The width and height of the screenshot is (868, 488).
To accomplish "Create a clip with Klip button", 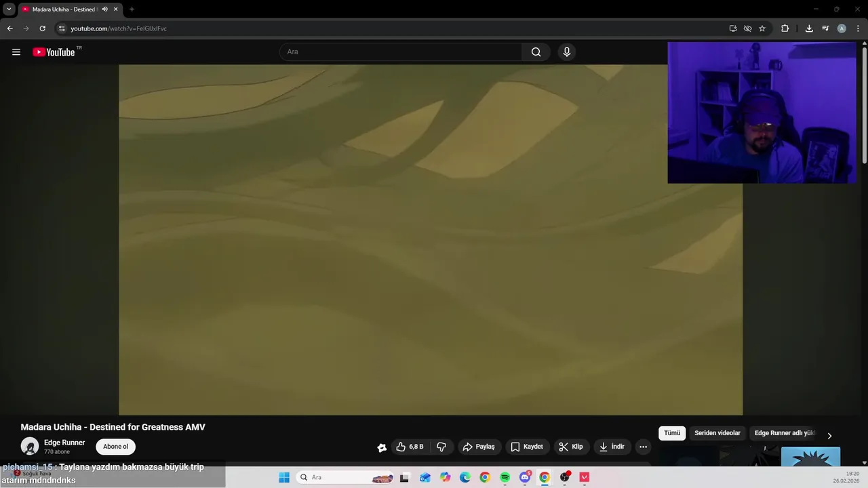I will click(571, 447).
